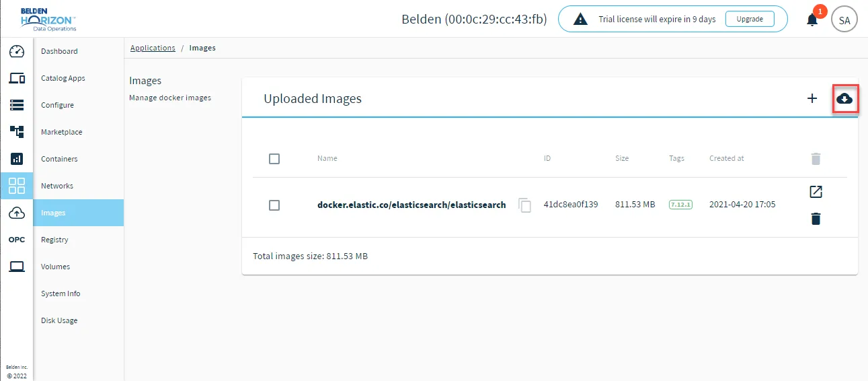Click image ID 41dc8ea0f139
The height and width of the screenshot is (381, 868).
[571, 204]
